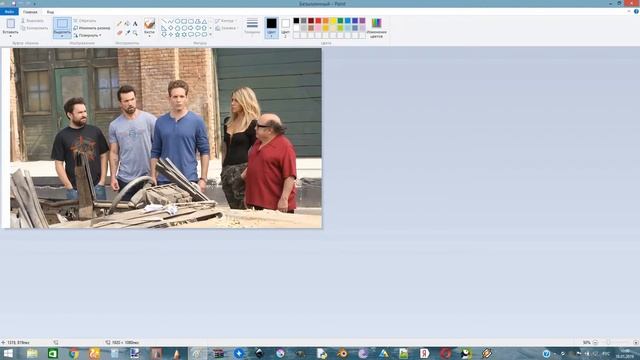This screenshot has width=640, height=360.
Task: Switch to the Вид tab
Action: tap(50, 12)
